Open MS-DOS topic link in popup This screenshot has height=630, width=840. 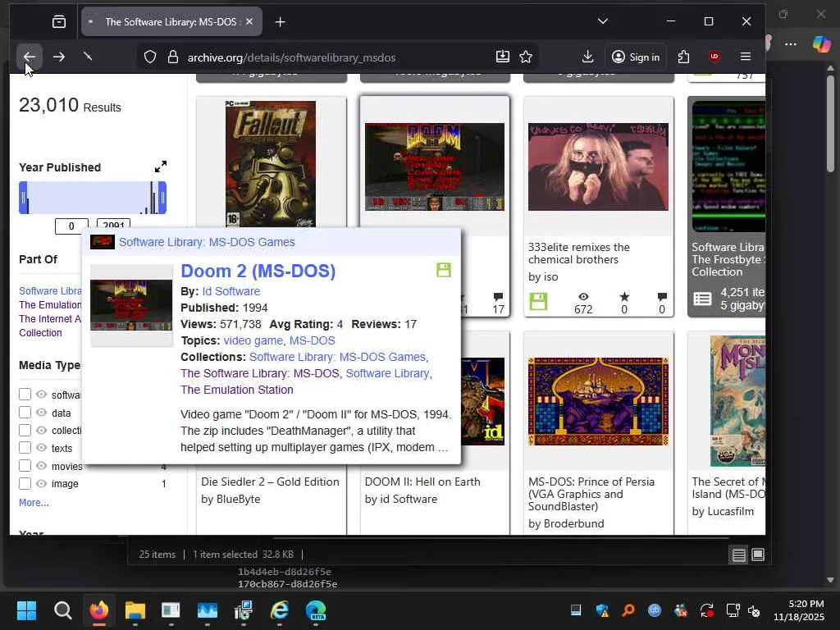[313, 340]
